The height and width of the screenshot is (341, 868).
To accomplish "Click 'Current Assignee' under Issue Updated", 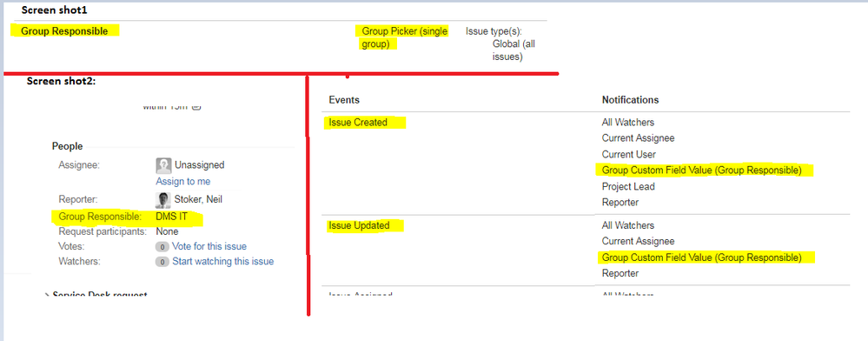I will point(639,241).
